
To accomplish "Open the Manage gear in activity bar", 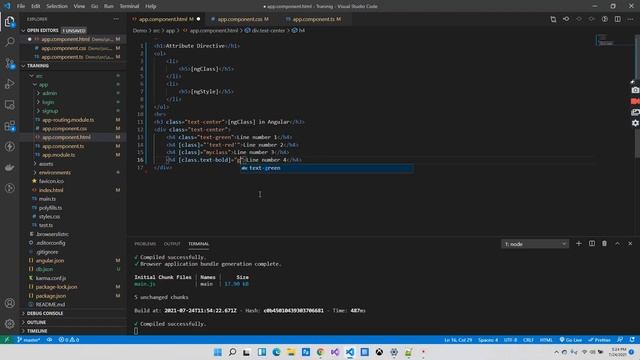I will click(9, 324).
